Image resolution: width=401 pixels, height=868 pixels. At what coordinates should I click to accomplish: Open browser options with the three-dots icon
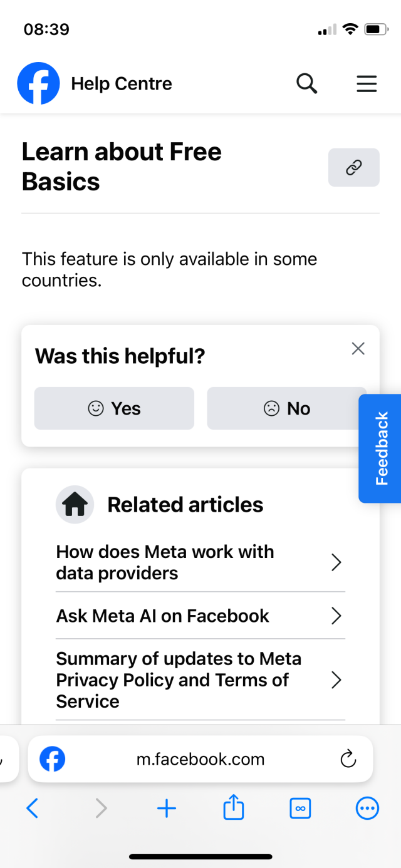367,808
